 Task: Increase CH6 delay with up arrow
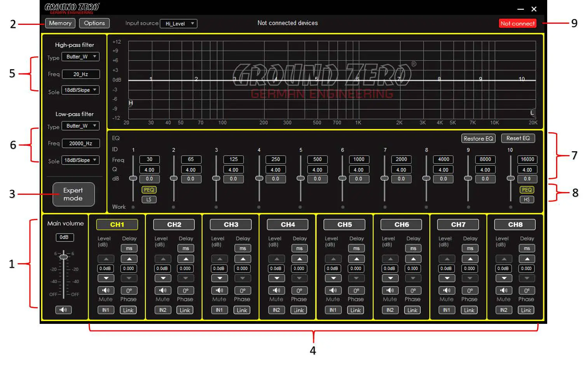pyautogui.click(x=413, y=259)
